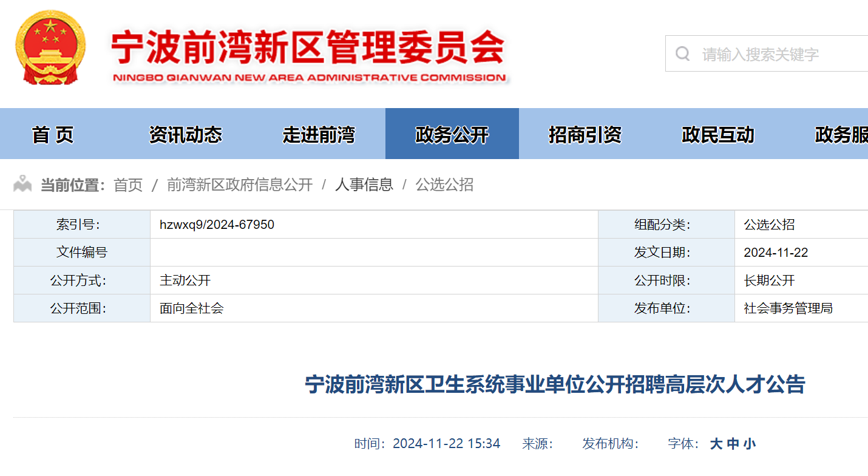This screenshot has height=476, width=868.
Task: Select the 政务公开 navigation tab
Action: 452,134
